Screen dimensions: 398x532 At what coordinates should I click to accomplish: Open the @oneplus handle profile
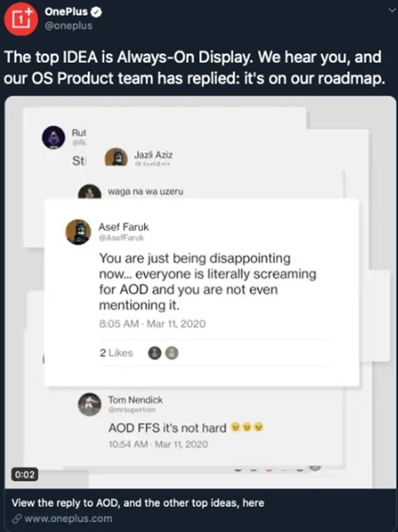68,25
